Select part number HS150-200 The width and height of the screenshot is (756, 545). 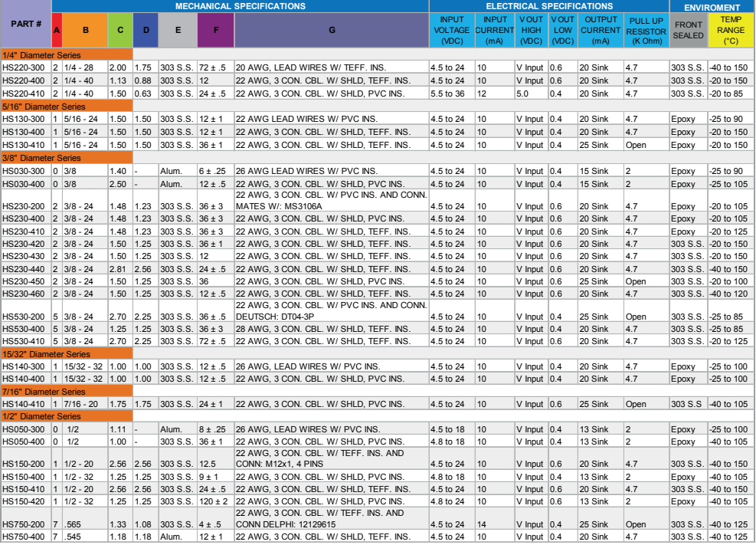pos(24,464)
